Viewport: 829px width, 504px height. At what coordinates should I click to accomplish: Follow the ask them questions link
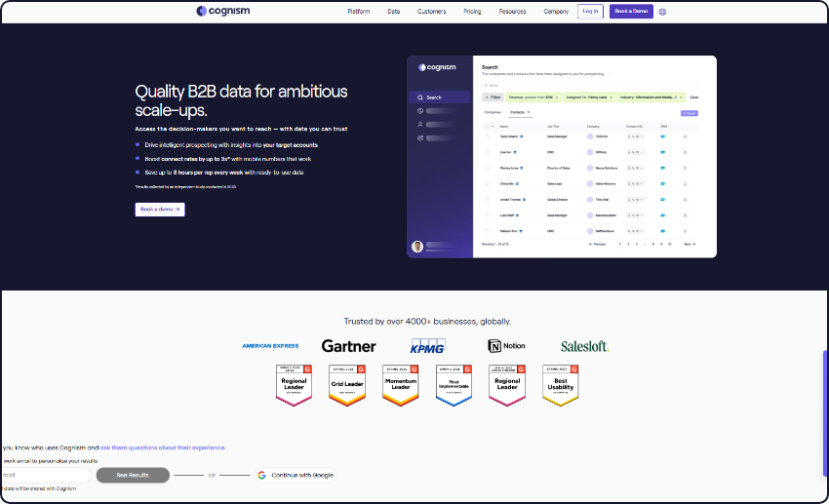click(162, 447)
